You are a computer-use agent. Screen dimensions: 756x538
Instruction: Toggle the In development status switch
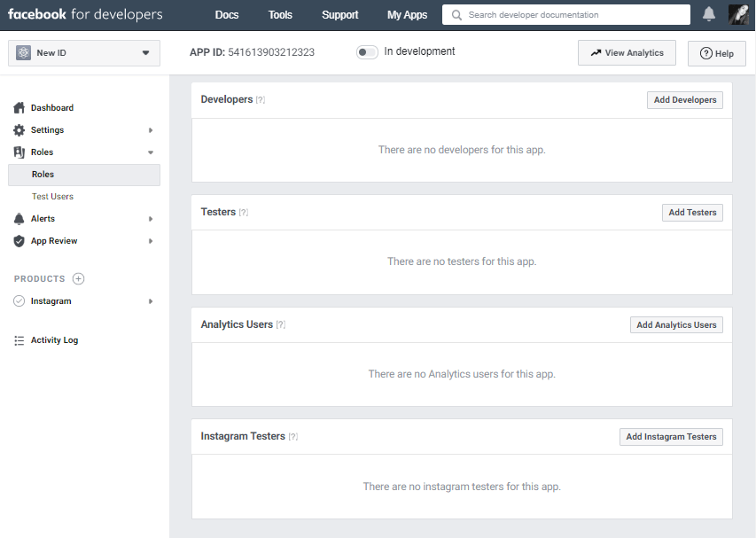pos(367,52)
